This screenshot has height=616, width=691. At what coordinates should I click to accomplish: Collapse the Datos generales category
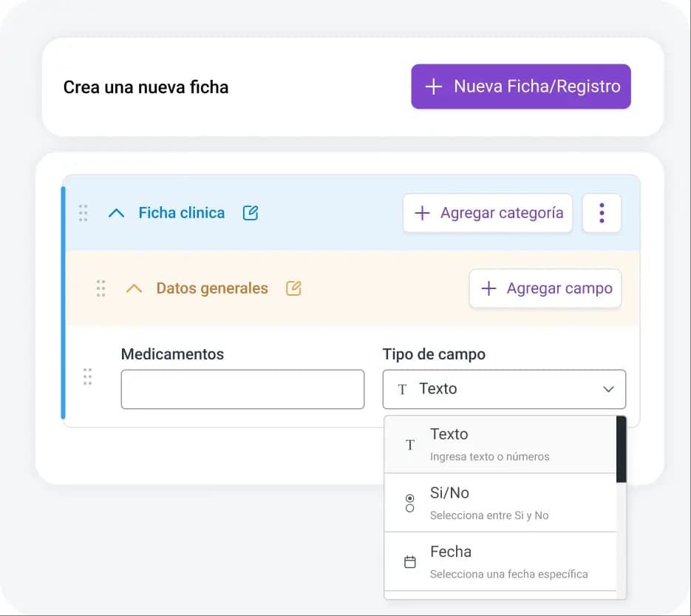tap(134, 288)
